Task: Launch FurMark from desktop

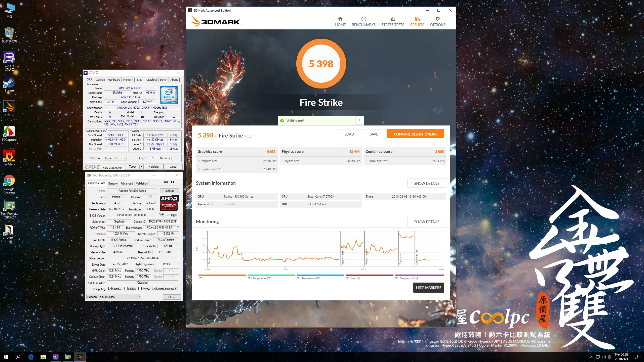Action: click(9, 158)
